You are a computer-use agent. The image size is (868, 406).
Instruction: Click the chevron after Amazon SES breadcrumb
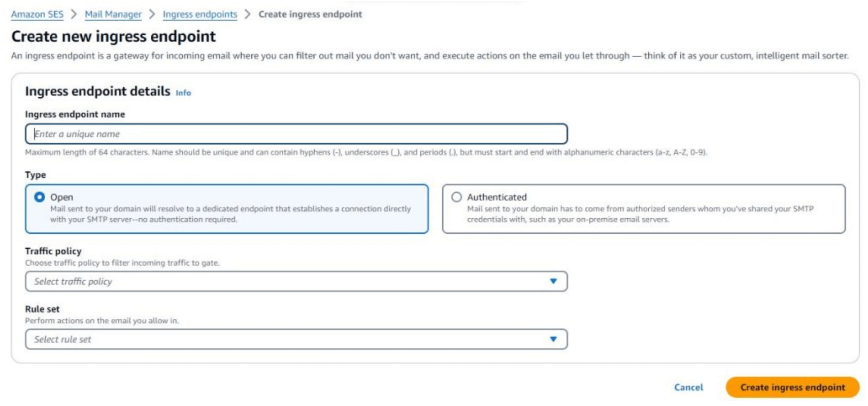click(74, 14)
